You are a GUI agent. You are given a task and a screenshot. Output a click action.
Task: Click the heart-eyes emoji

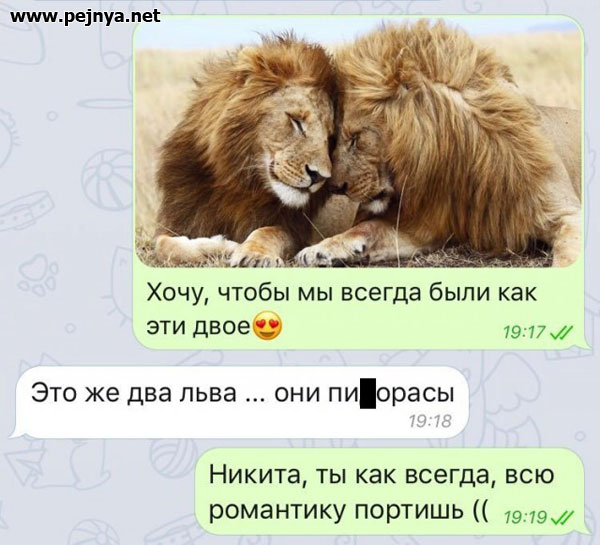click(268, 328)
